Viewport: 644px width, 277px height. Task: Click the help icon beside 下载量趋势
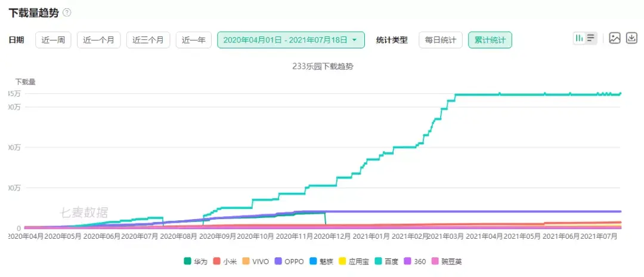[67, 13]
